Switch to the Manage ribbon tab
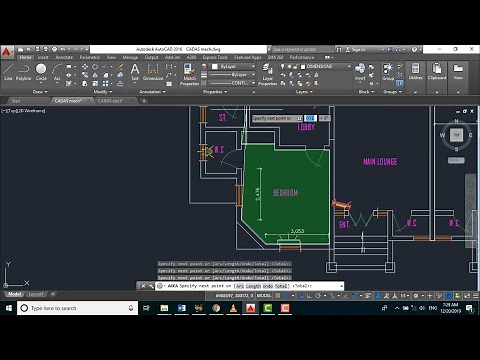 [x=130, y=57]
